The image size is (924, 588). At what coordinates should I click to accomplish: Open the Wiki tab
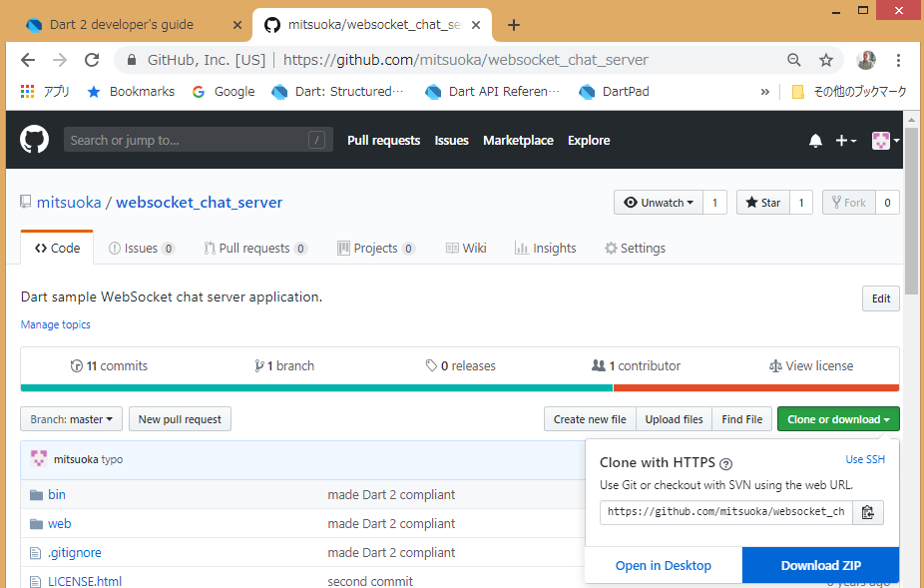466,249
